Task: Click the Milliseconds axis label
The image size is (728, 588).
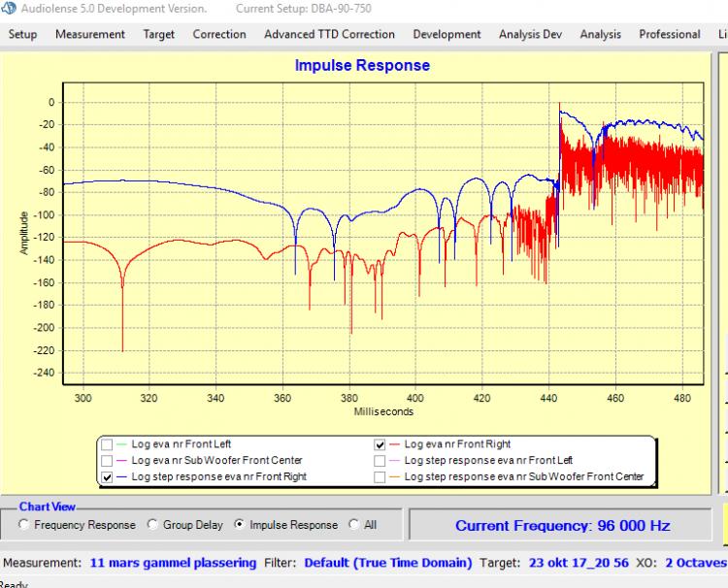Action: (x=383, y=411)
